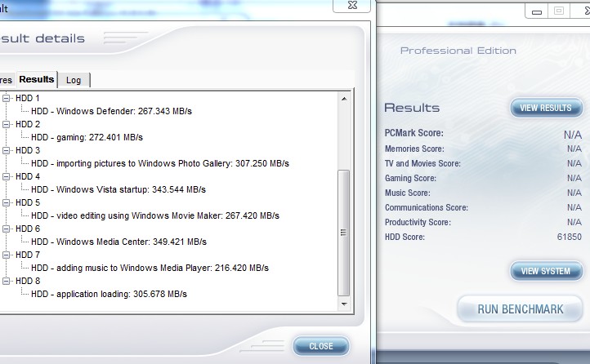Select the HDD 7 tree label
The image size is (590, 364).
click(x=28, y=255)
